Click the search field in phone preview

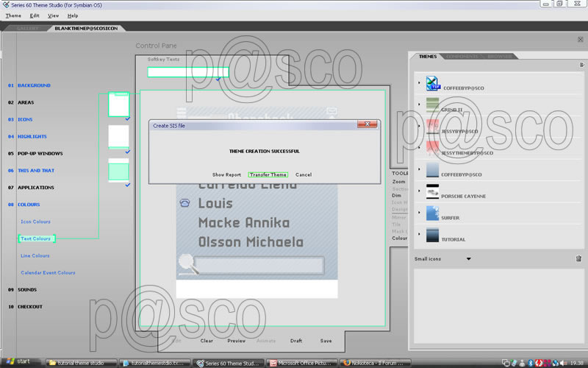[259, 265]
